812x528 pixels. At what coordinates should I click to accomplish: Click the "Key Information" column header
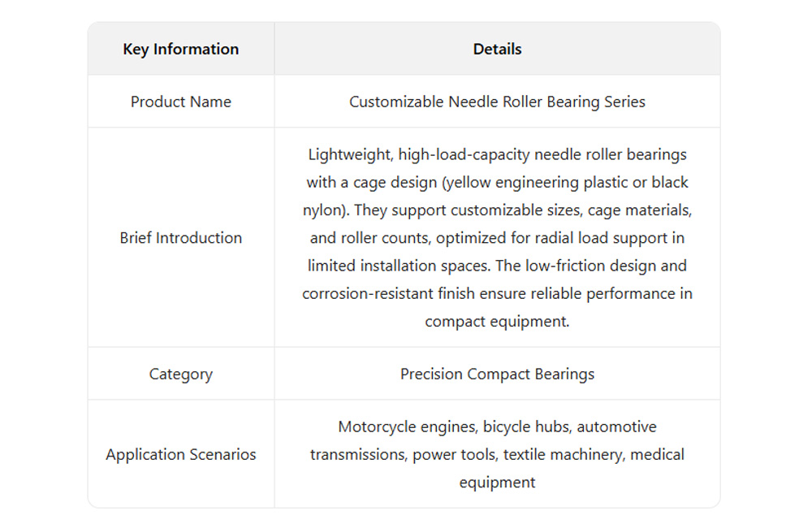180,50
